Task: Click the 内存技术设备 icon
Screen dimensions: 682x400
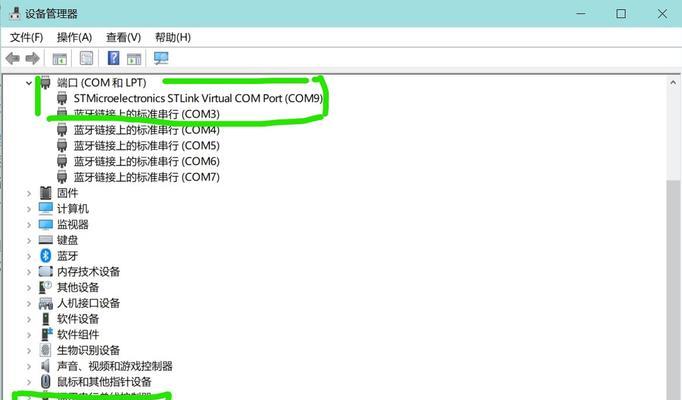Action: [46, 271]
